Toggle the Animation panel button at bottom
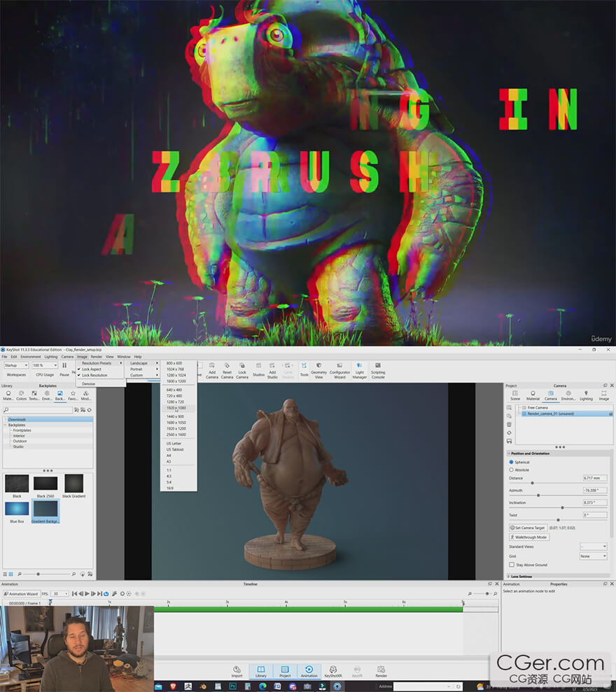This screenshot has height=692, width=616. click(309, 672)
